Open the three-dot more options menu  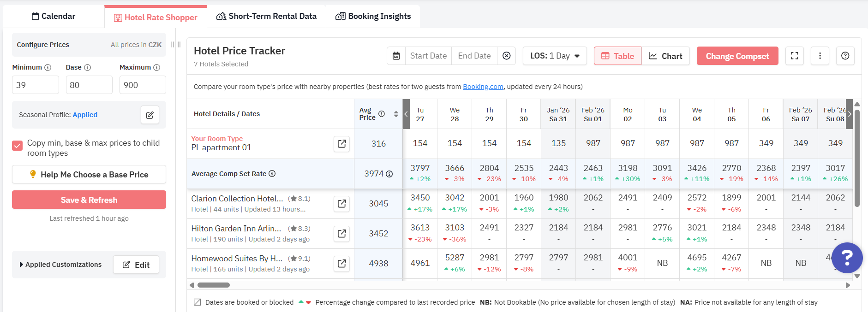[x=820, y=56]
